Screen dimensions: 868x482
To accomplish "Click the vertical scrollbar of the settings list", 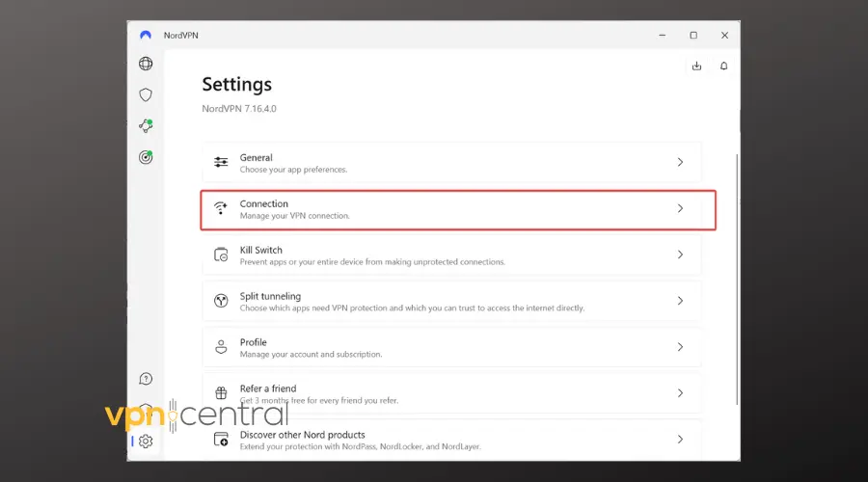I will pyautogui.click(x=737, y=280).
